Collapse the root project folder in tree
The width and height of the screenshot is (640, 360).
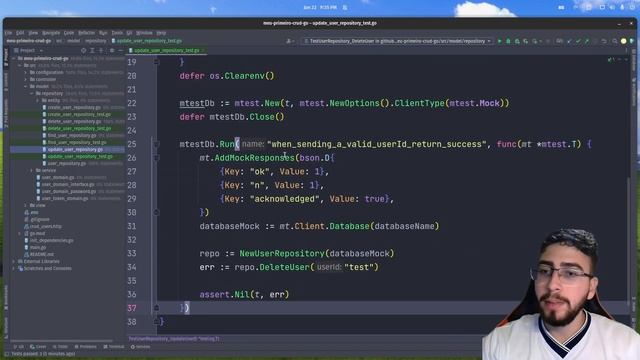pyautogui.click(x=14, y=58)
